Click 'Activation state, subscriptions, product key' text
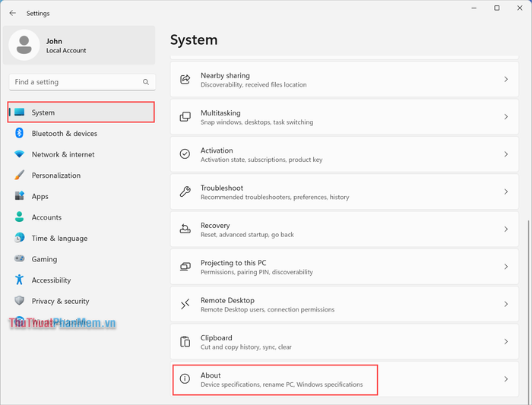 (261, 160)
